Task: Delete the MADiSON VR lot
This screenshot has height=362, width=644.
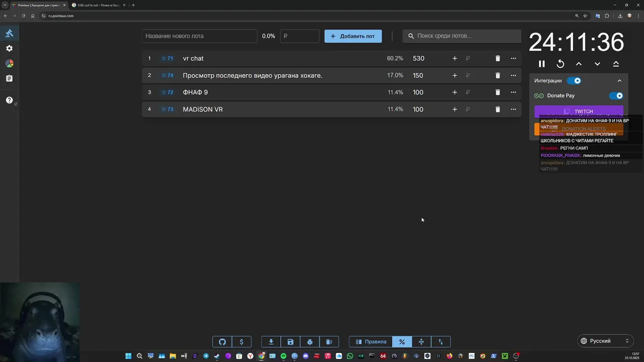Action: pyautogui.click(x=498, y=109)
